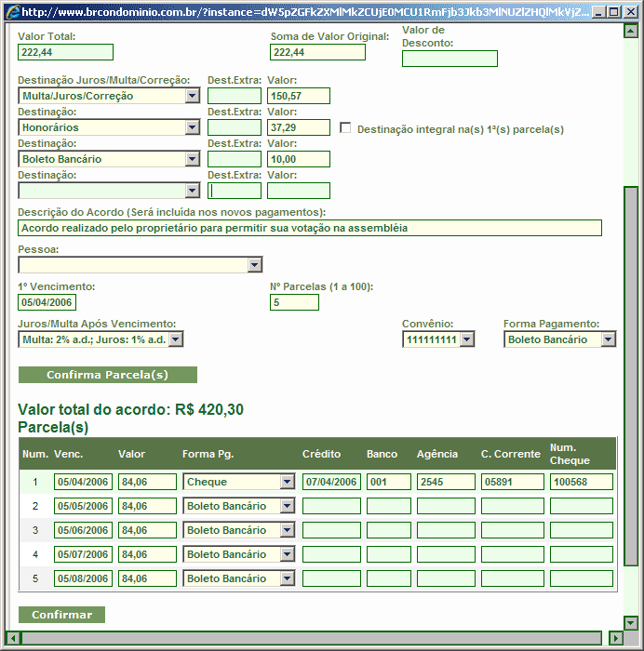Open the Pessoa dropdown
The width and height of the screenshot is (644, 651).
click(254, 264)
